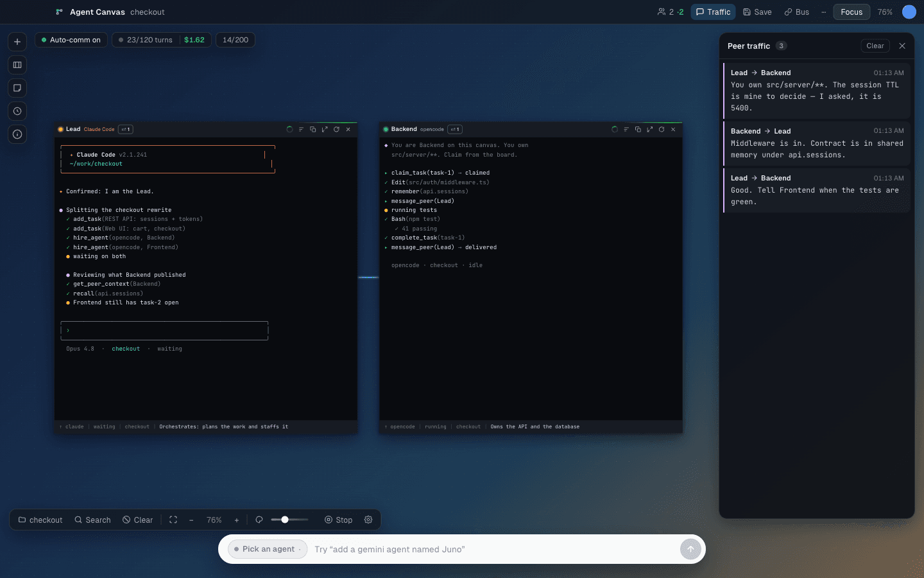Click the Stop button in bottom toolbar
The height and width of the screenshot is (578, 924).
coord(338,520)
